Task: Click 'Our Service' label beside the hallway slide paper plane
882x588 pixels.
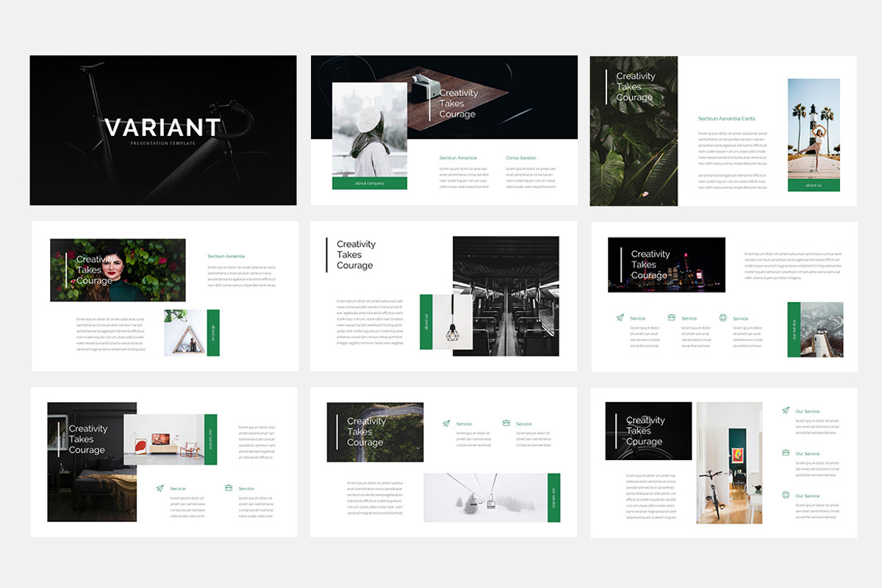Action: [807, 412]
